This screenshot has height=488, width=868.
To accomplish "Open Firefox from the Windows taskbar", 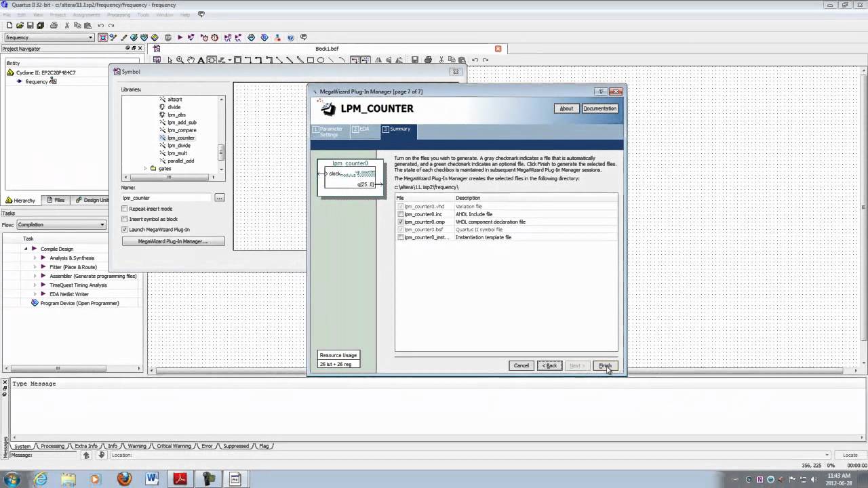I will click(124, 479).
